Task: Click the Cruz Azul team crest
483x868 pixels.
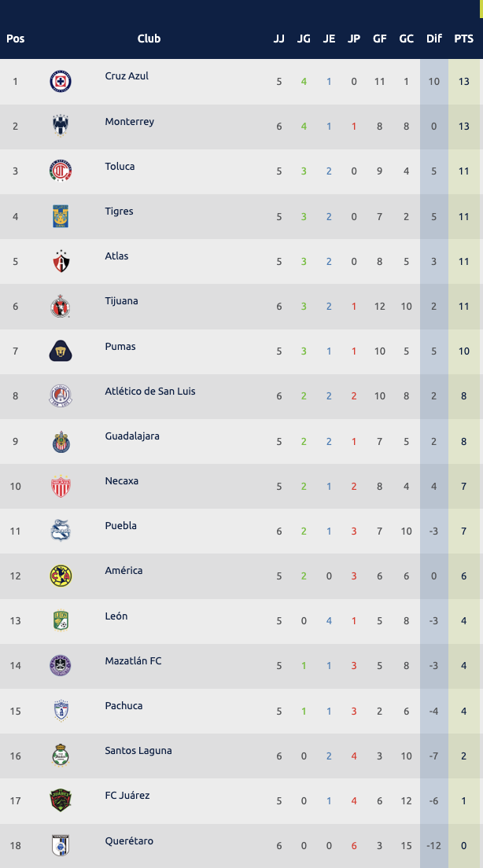Action: coord(61,81)
